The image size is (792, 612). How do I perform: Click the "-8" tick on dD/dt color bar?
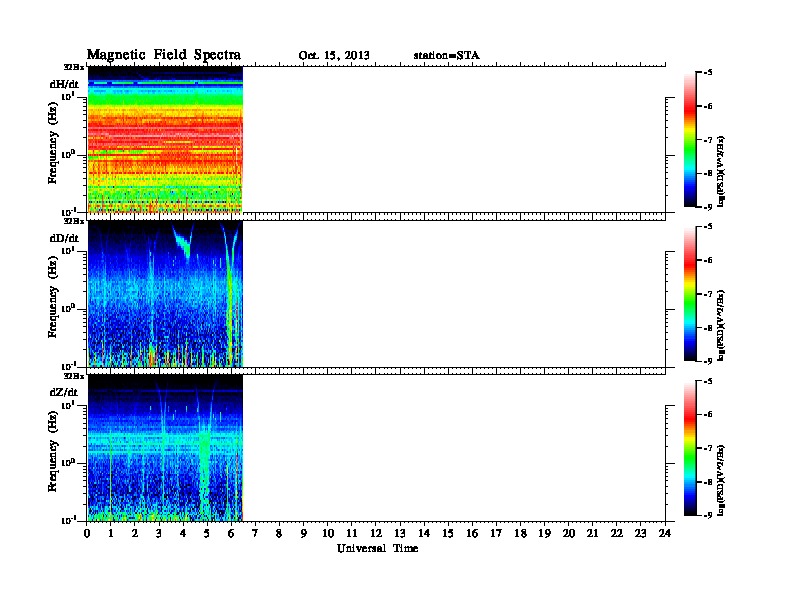click(708, 327)
